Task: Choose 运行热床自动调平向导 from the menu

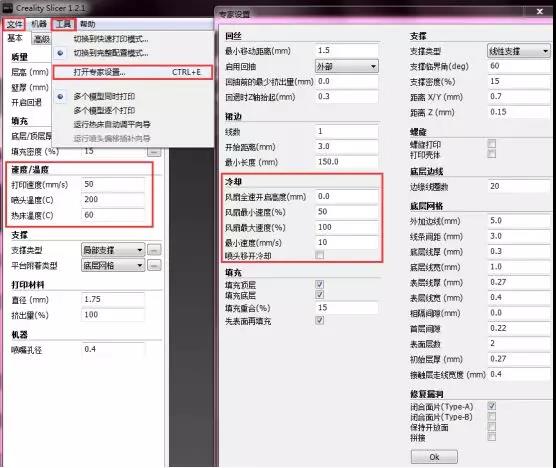Action: tap(112, 124)
